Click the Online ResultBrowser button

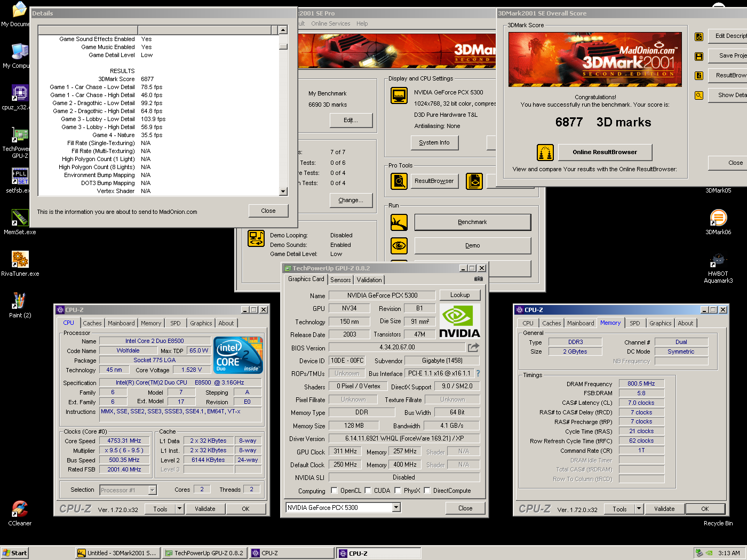click(x=605, y=153)
